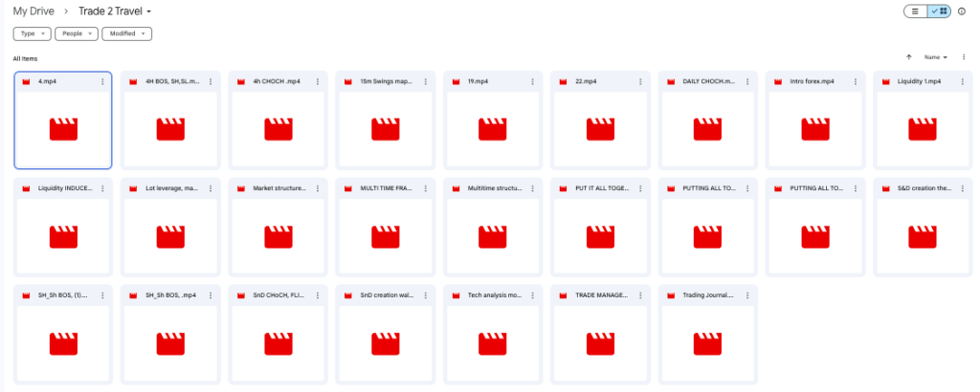Image resolution: width=980 pixels, height=392 pixels.
Task: Click three-dot menu on Liquidity 1.mp4
Action: click(962, 82)
